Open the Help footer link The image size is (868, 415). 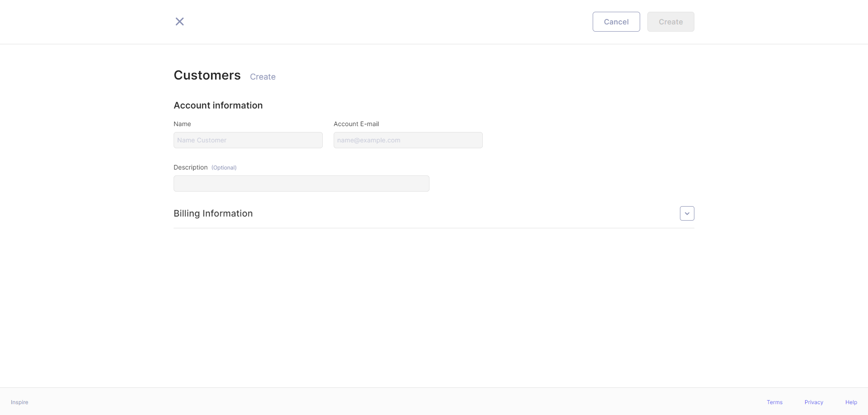[x=851, y=402]
